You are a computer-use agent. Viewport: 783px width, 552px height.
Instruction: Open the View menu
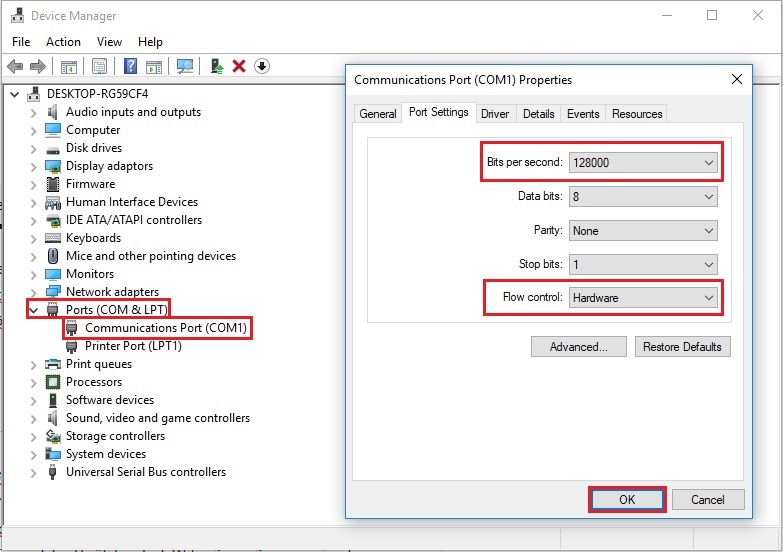point(109,42)
